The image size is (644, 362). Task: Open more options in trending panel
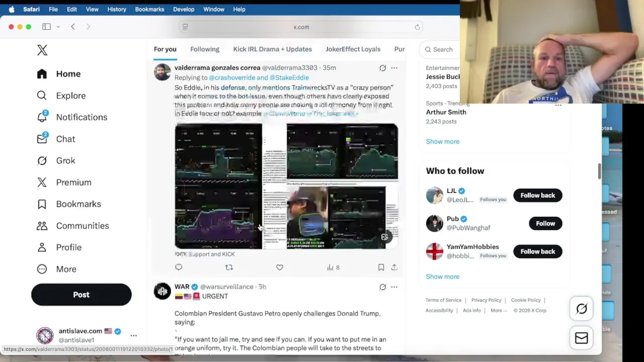(x=558, y=105)
